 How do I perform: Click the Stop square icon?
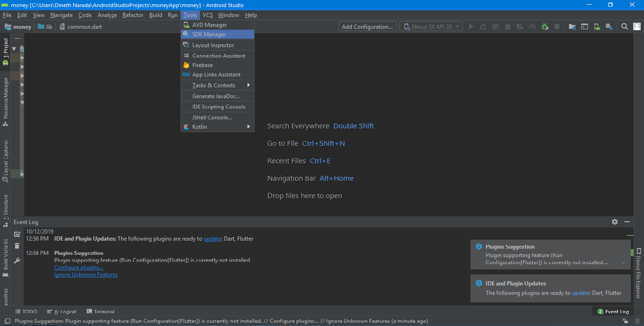pyautogui.click(x=557, y=27)
